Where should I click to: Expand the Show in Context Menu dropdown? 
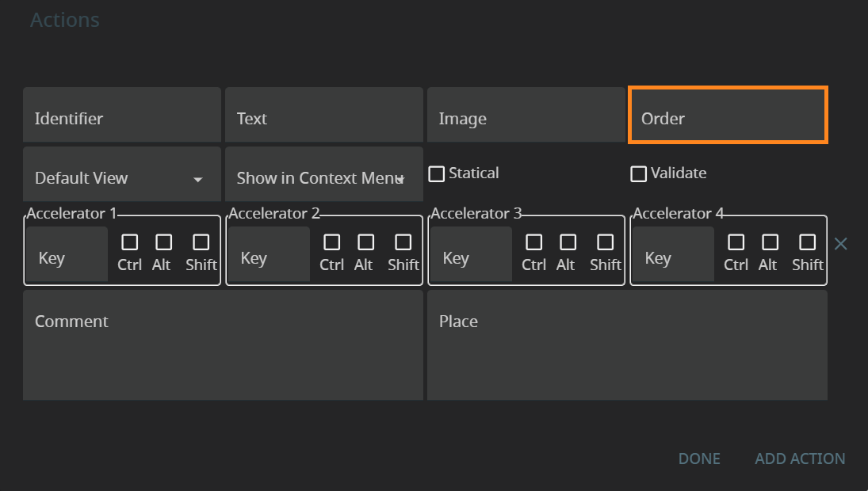click(x=323, y=178)
